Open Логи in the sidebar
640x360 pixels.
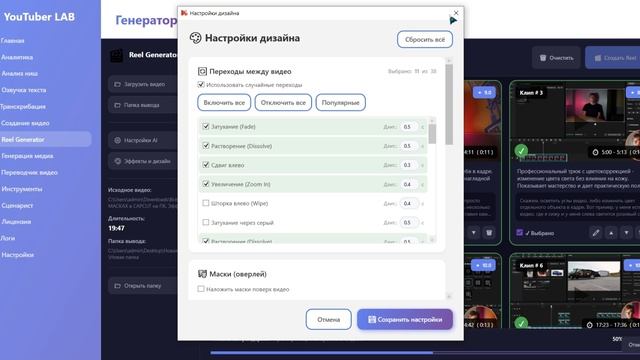7,238
